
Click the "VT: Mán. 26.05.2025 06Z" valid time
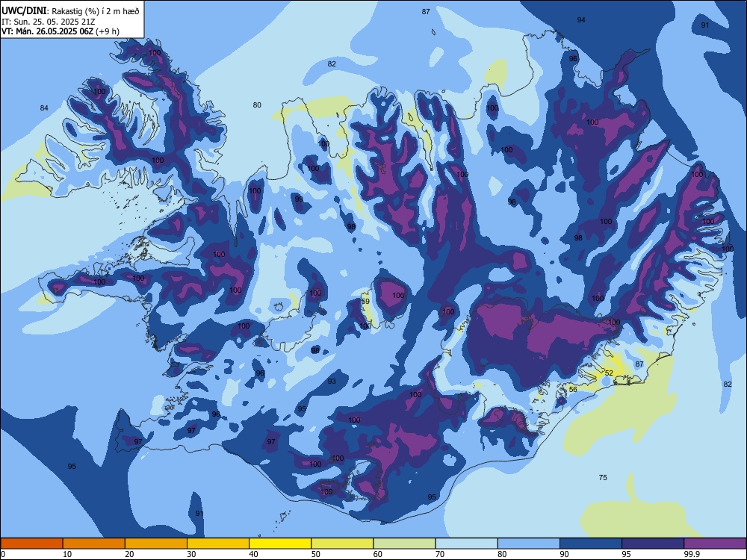point(48,31)
